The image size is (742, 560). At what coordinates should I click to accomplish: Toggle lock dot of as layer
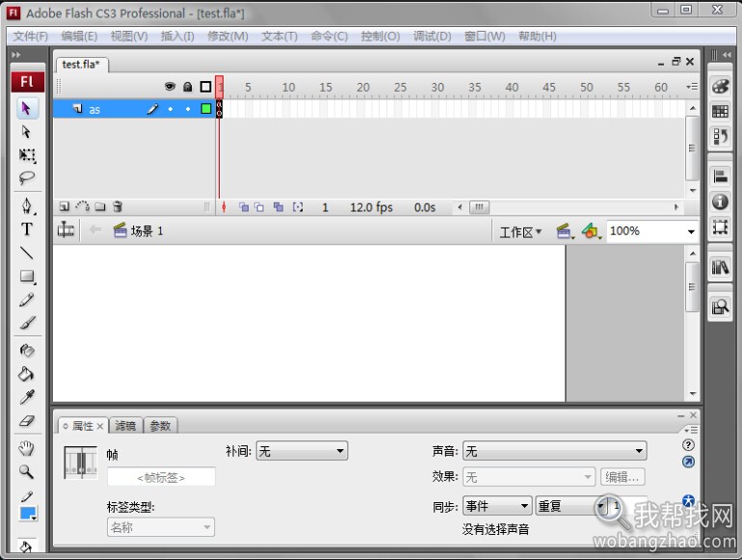point(188,109)
